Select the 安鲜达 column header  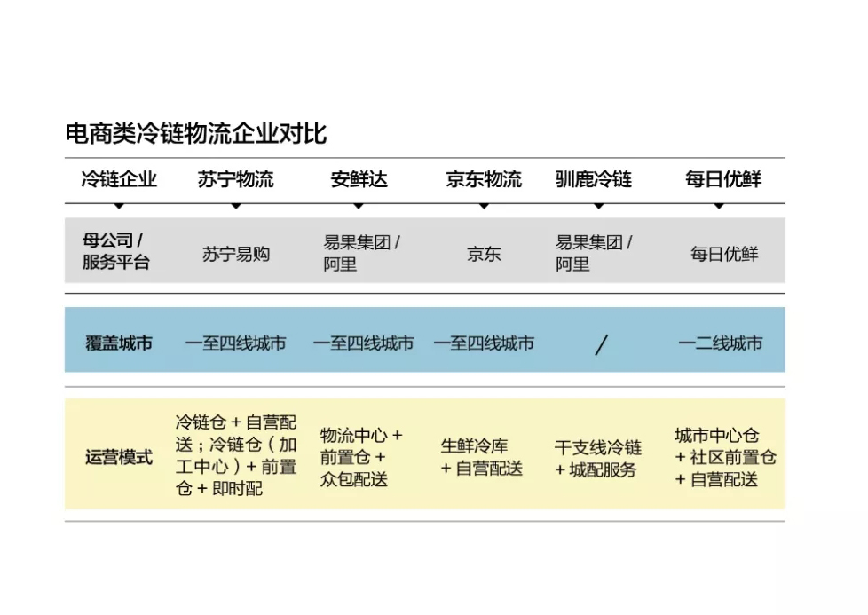click(359, 179)
